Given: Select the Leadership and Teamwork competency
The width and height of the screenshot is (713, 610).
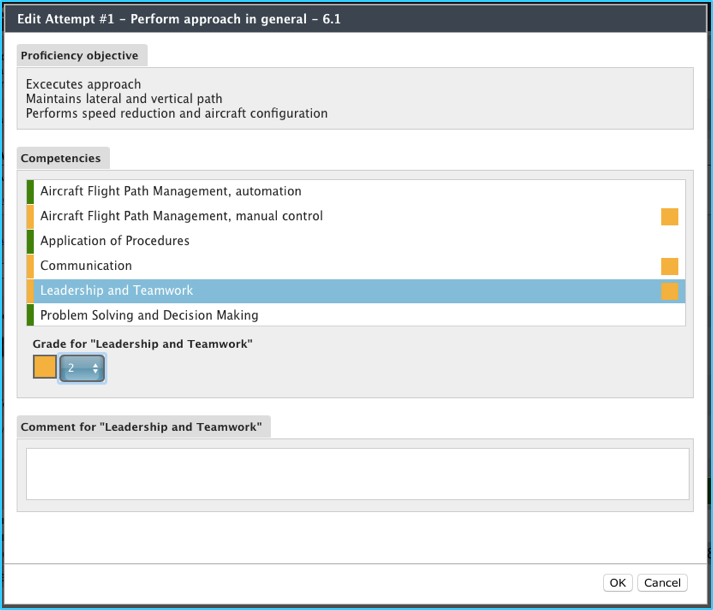Looking at the screenshot, I should coord(356,291).
